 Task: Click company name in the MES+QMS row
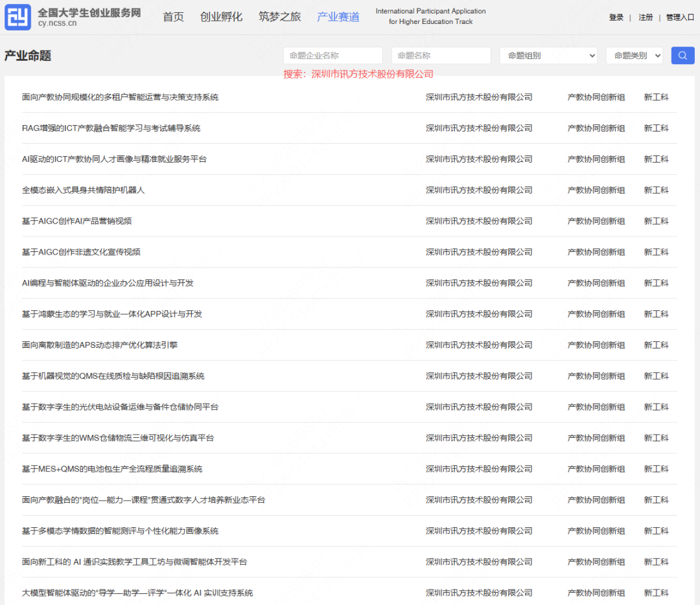(x=479, y=469)
